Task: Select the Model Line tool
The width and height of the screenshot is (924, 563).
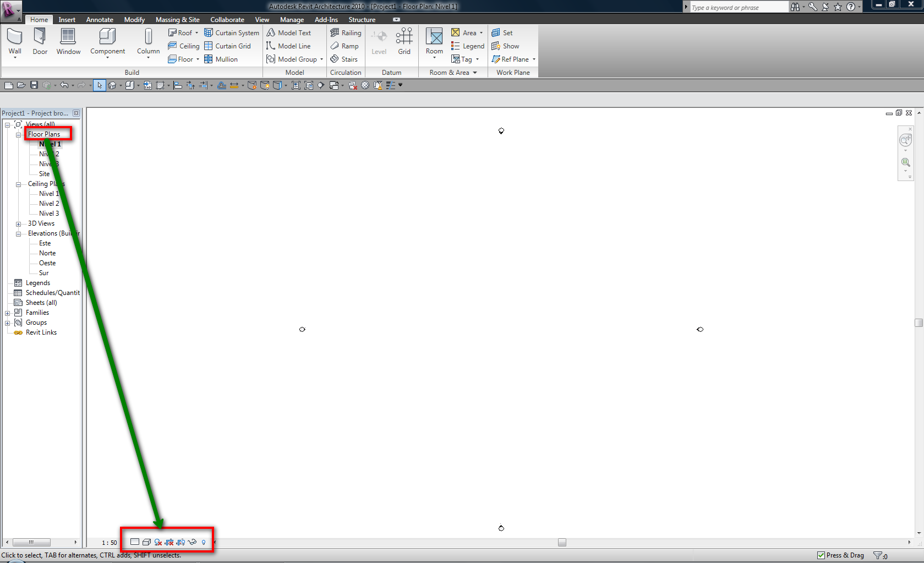Action: (288, 46)
